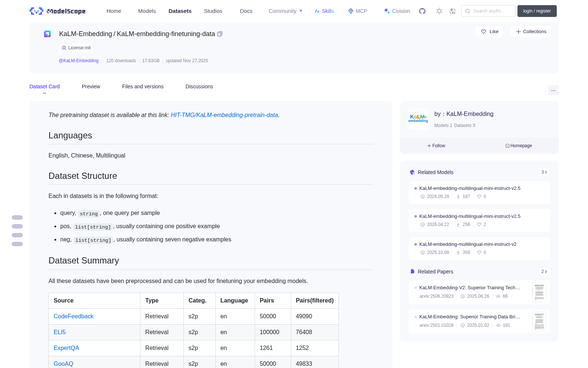Add dataset to Collections
588x368 pixels.
pyautogui.click(x=531, y=32)
